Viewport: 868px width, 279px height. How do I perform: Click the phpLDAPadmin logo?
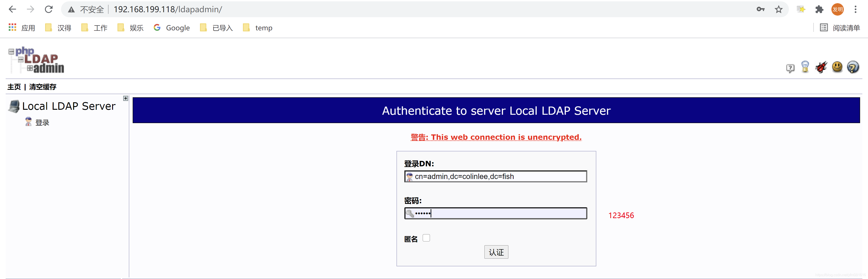pos(36,60)
